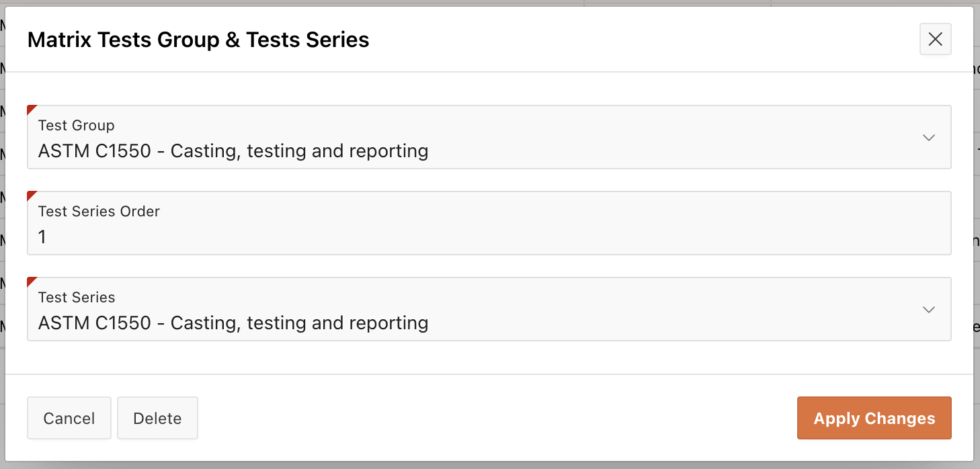980x469 pixels.
Task: Open the Test Series select list
Action: click(471, 310)
